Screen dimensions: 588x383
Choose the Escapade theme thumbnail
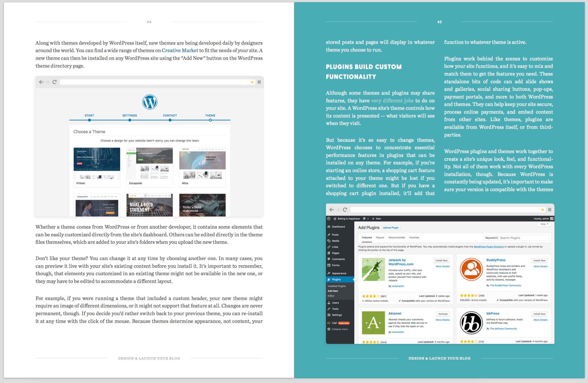point(150,167)
